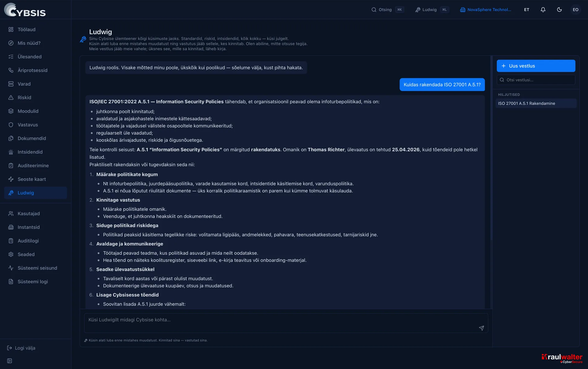Open Auditeerimine menu item
Screen dimensions: 588x369
[x=36, y=166]
